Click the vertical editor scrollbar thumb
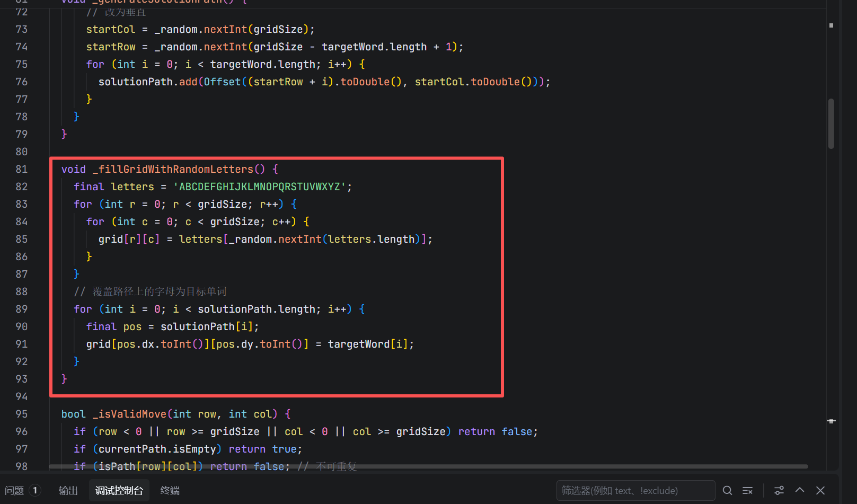The height and width of the screenshot is (504, 857). coord(831,123)
